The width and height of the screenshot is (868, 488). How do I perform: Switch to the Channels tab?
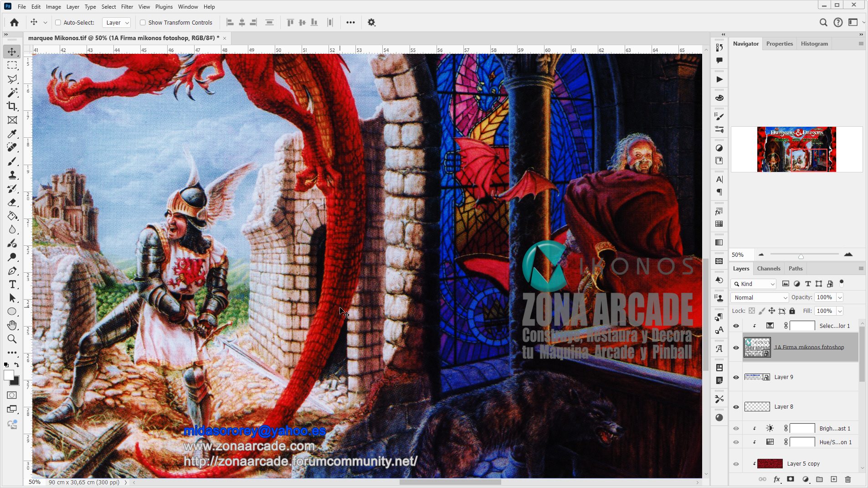click(x=768, y=268)
